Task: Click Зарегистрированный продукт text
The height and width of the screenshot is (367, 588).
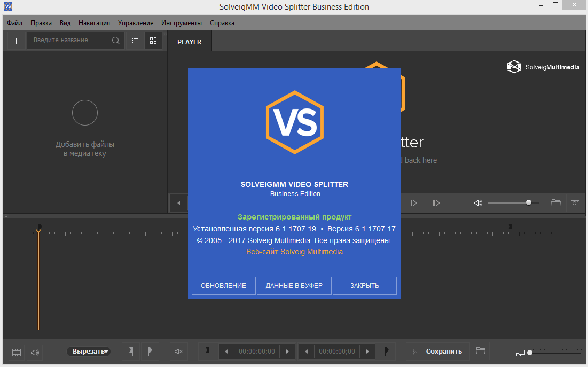Action: [x=294, y=217]
